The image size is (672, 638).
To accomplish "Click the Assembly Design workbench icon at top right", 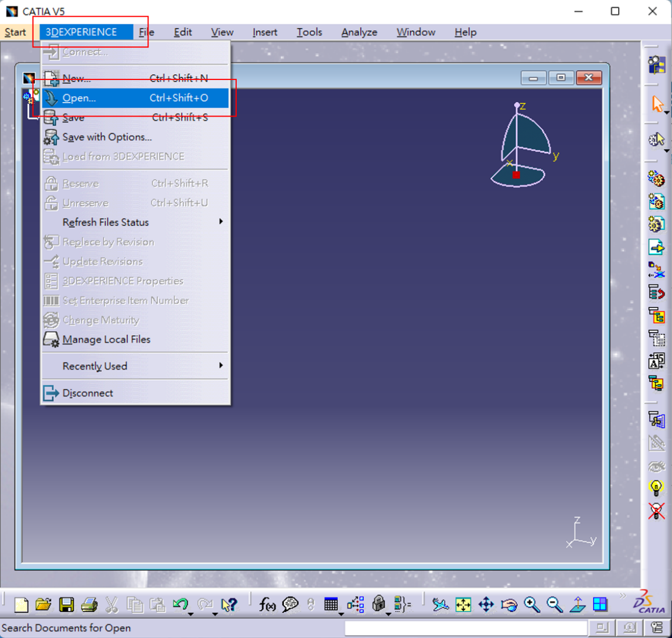I will (656, 65).
